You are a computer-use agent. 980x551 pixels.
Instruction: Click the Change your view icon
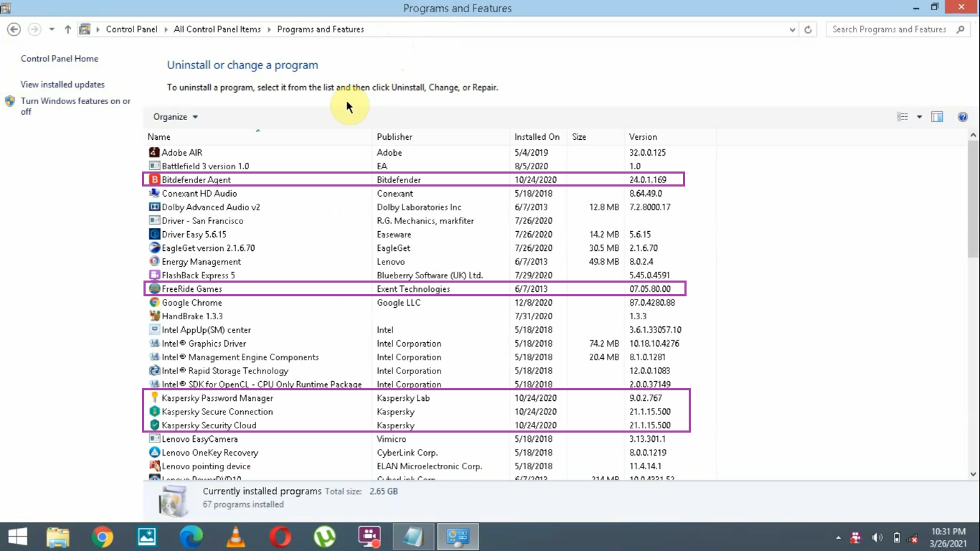(903, 117)
